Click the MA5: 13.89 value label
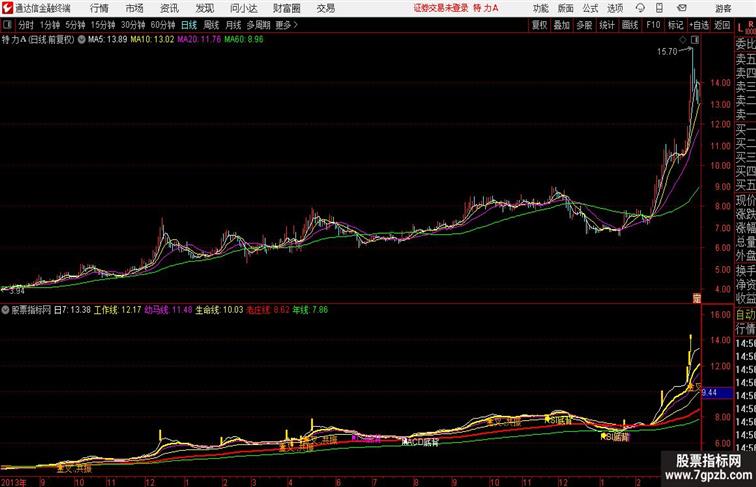 (x=108, y=40)
